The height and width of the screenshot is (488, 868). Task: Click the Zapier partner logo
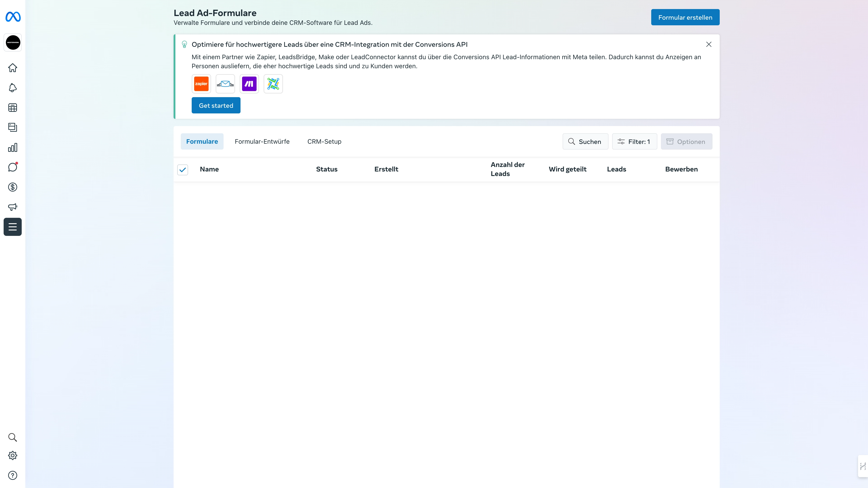tap(201, 84)
